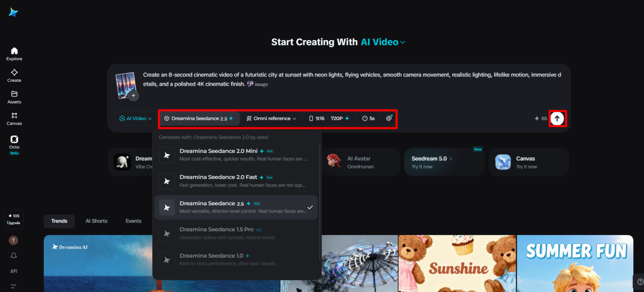Switch to the Events tab
This screenshot has height=292, width=644.
[x=134, y=221]
